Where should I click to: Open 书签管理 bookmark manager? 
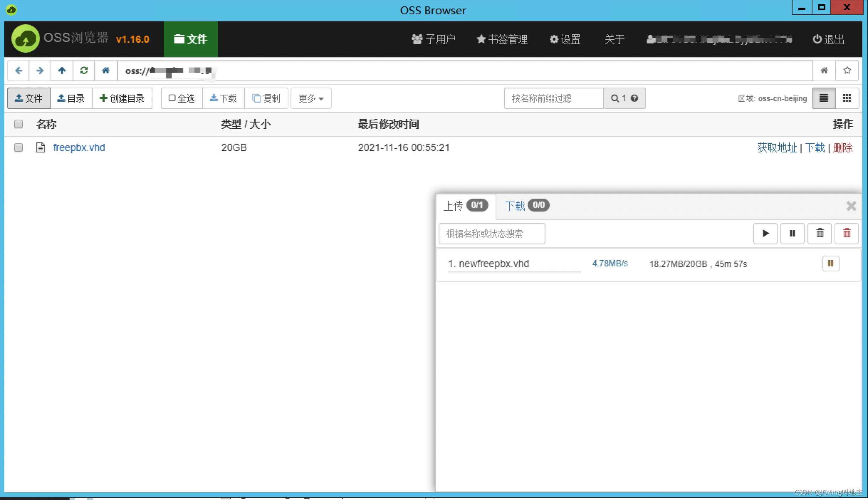[502, 39]
